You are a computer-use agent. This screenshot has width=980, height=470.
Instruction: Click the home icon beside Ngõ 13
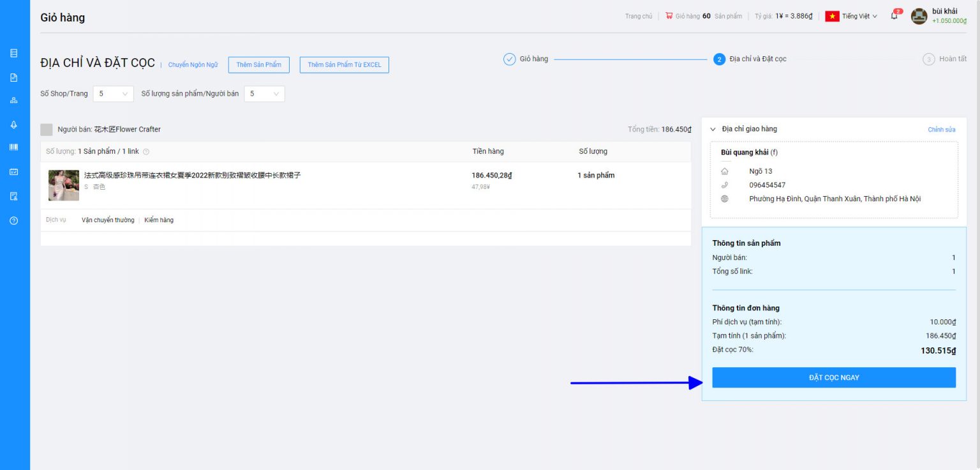(x=724, y=171)
